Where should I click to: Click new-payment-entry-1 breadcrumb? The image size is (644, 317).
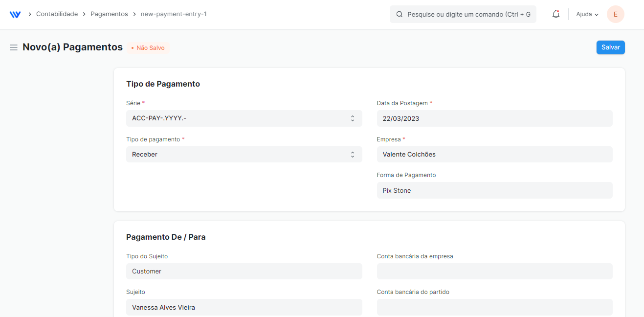click(x=174, y=14)
